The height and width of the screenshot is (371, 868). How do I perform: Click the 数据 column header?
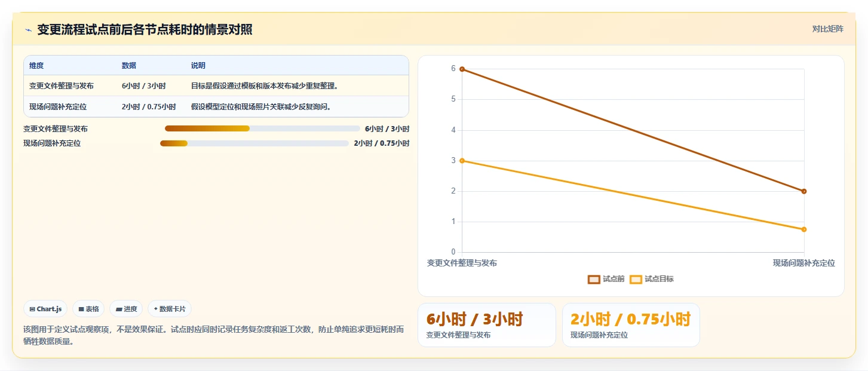coord(129,66)
